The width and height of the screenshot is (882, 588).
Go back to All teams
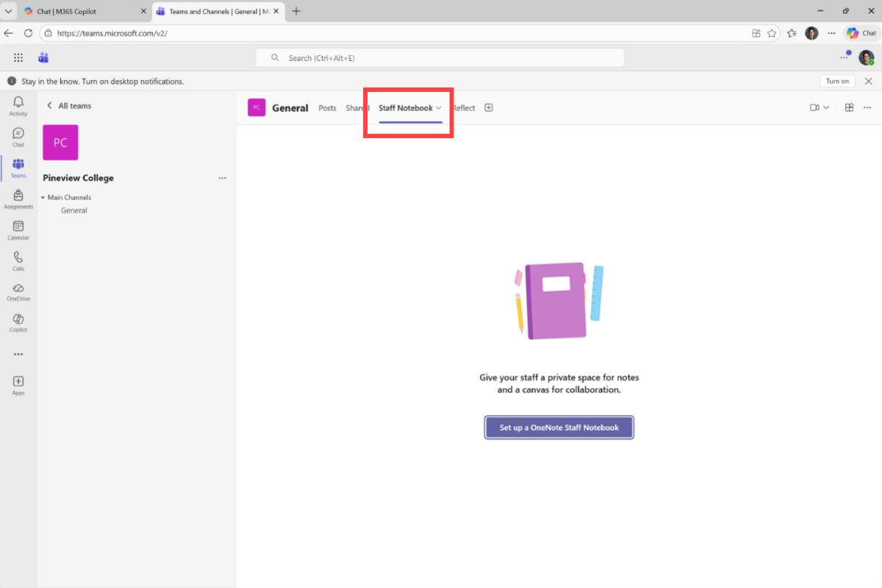69,106
